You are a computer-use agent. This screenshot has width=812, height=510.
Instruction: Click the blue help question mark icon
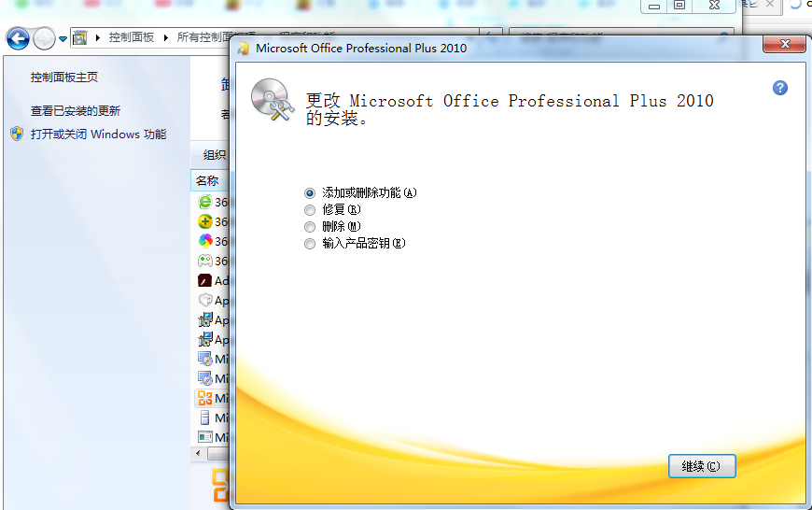pyautogui.click(x=780, y=88)
